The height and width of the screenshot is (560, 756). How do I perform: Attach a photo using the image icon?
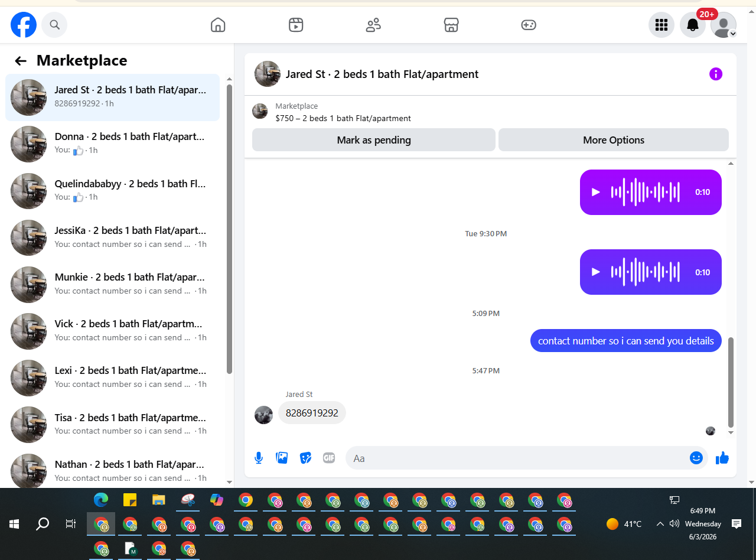[x=282, y=458]
